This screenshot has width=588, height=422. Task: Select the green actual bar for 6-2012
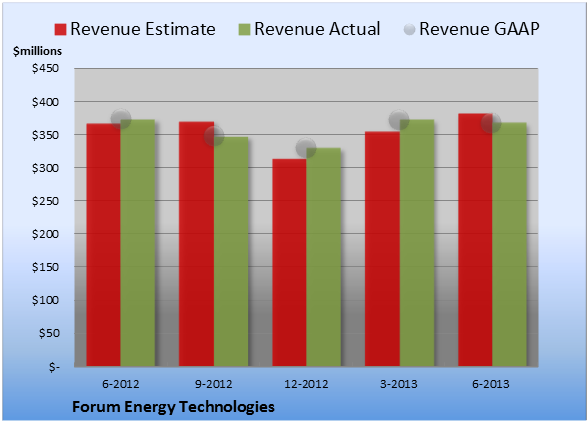(138, 243)
